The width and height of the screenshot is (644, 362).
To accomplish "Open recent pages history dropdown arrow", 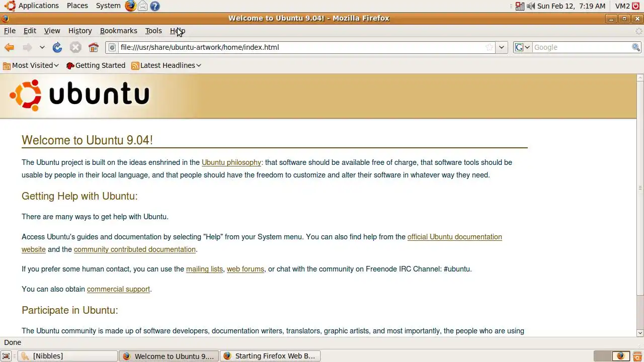I will pos(42,47).
